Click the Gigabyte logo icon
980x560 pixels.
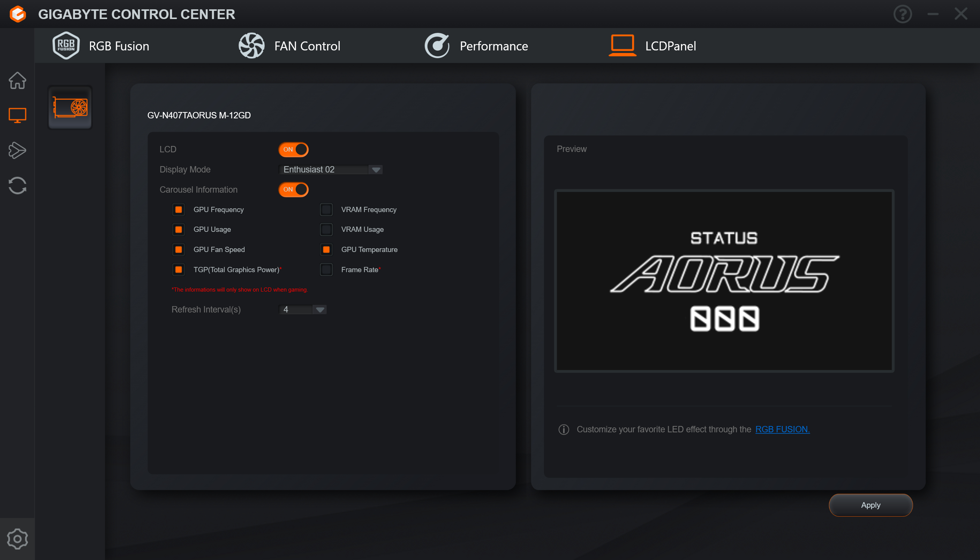(x=18, y=14)
